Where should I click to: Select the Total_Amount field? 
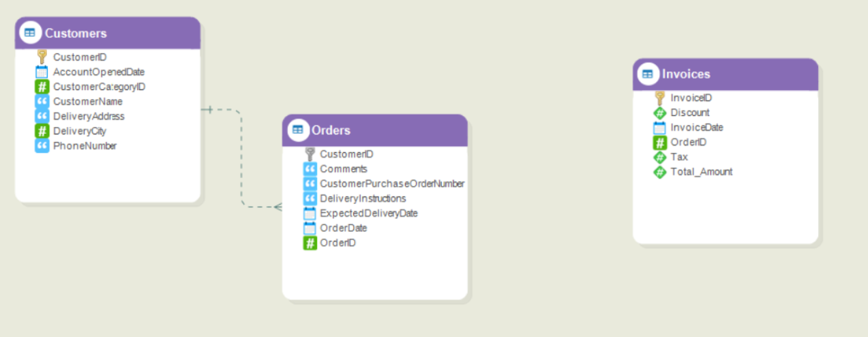(702, 172)
